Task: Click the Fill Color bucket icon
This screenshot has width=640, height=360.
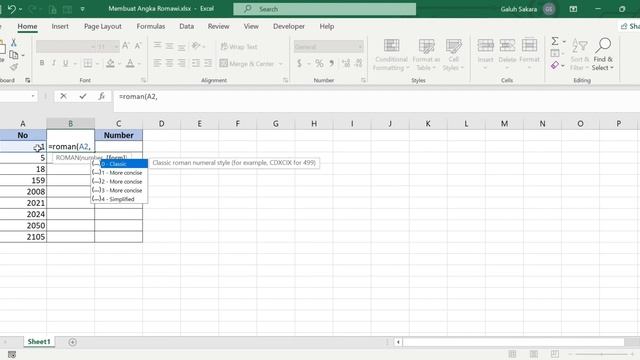Action: pyautogui.click(x=110, y=63)
